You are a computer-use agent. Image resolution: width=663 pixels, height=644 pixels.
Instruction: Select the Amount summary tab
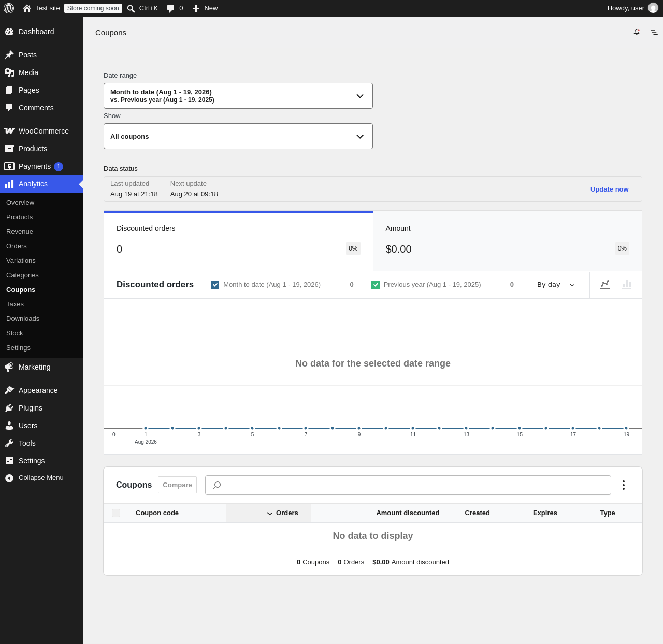click(x=508, y=241)
